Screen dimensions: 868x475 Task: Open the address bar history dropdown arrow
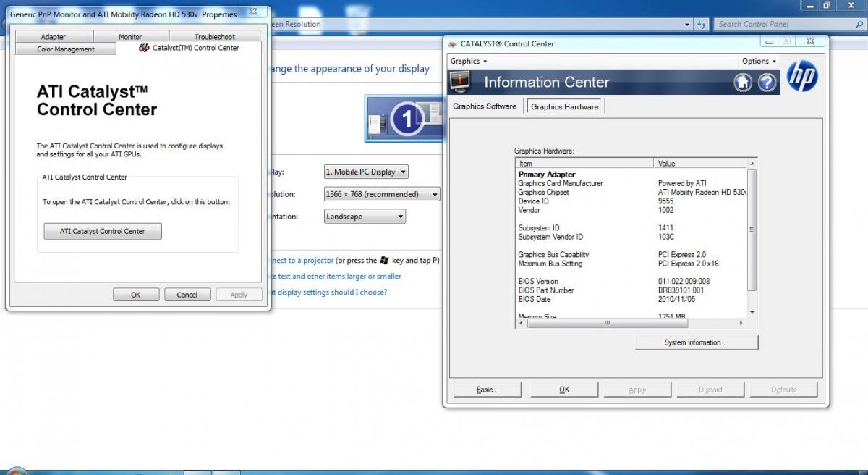pyautogui.click(x=687, y=24)
